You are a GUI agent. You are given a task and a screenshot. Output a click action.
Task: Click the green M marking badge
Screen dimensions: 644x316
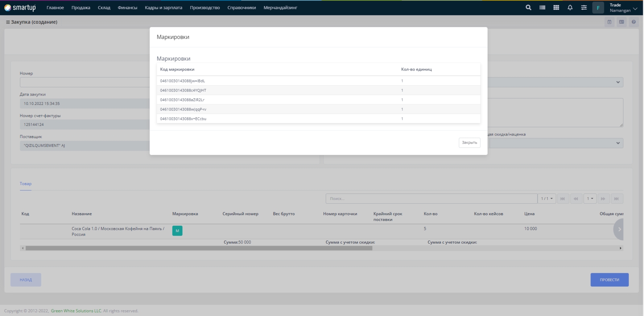pyautogui.click(x=177, y=231)
